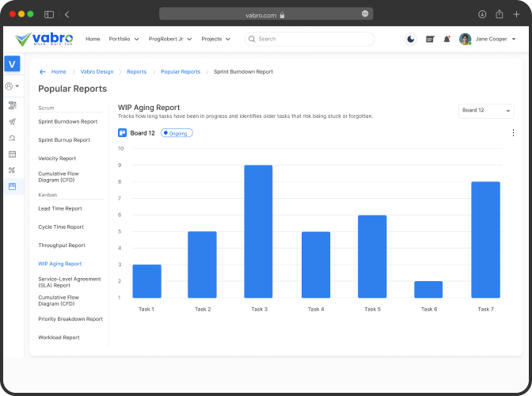This screenshot has width=532, height=396.
Task: Open the three-dot chart options menu
Action: (513, 133)
